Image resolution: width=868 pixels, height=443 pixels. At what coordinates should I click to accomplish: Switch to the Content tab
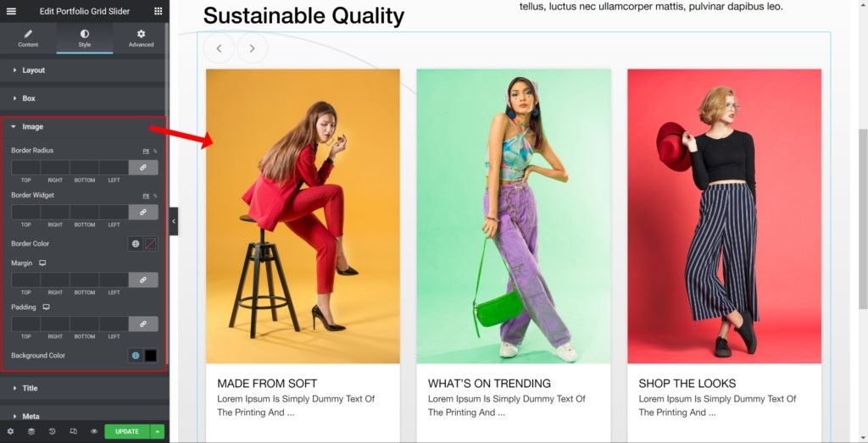(x=28, y=38)
